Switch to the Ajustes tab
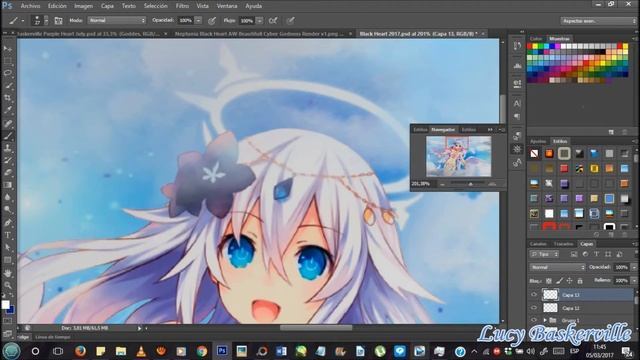 538,141
